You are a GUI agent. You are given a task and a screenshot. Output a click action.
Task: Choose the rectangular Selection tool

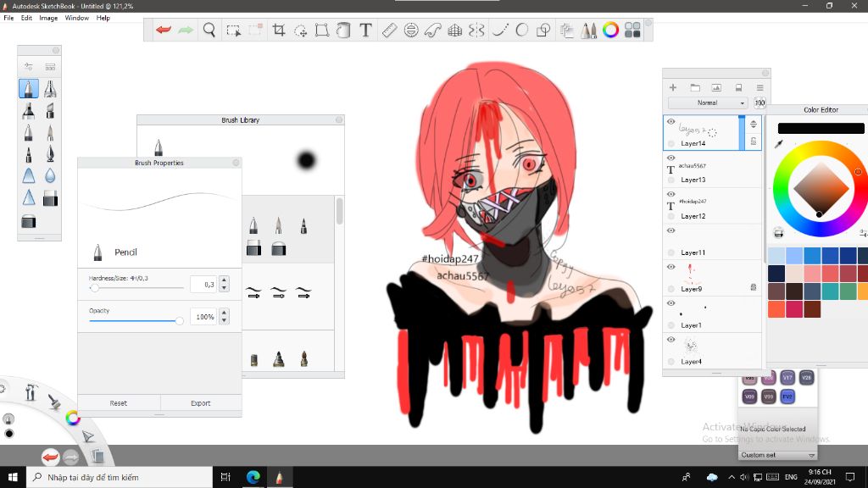point(234,30)
